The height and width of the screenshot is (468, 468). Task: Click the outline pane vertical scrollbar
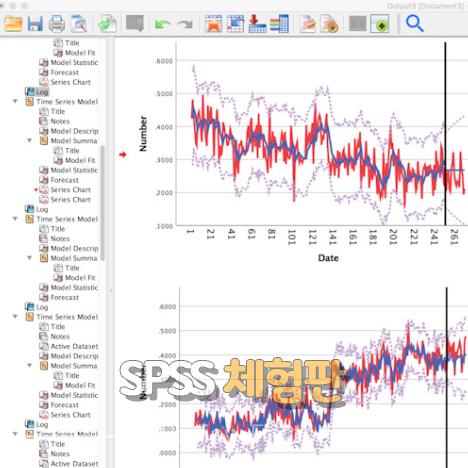103,203
